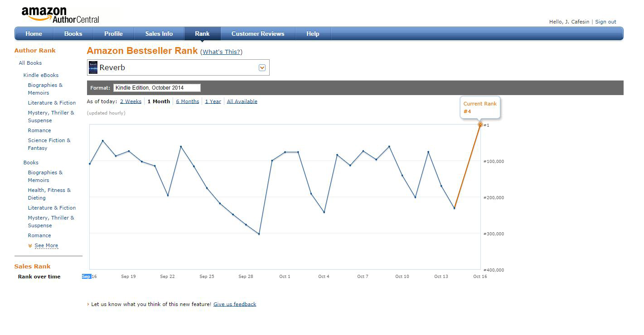The image size is (644, 335).
Task: Click the Amazon Author Central logo
Action: click(x=60, y=14)
